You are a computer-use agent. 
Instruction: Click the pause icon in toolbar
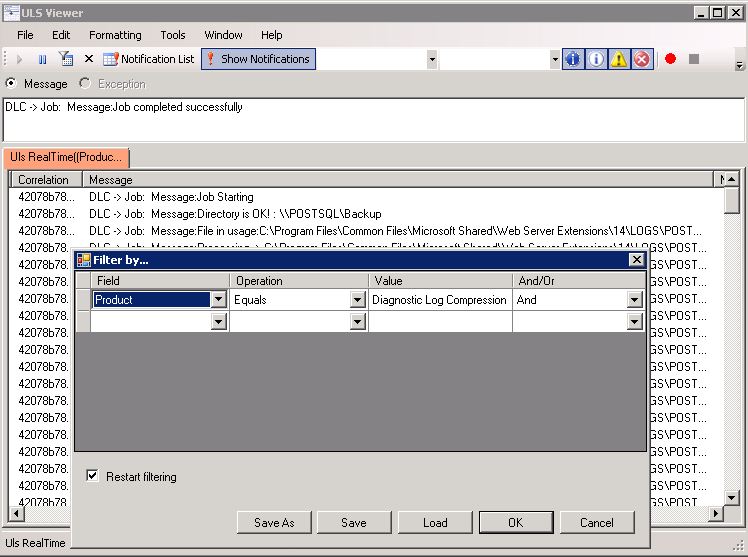tap(42, 59)
